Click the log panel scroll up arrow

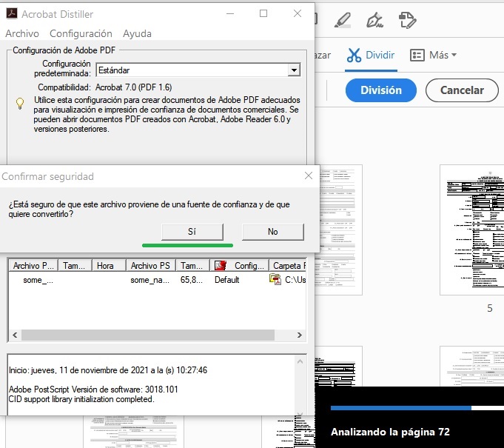[x=300, y=361]
